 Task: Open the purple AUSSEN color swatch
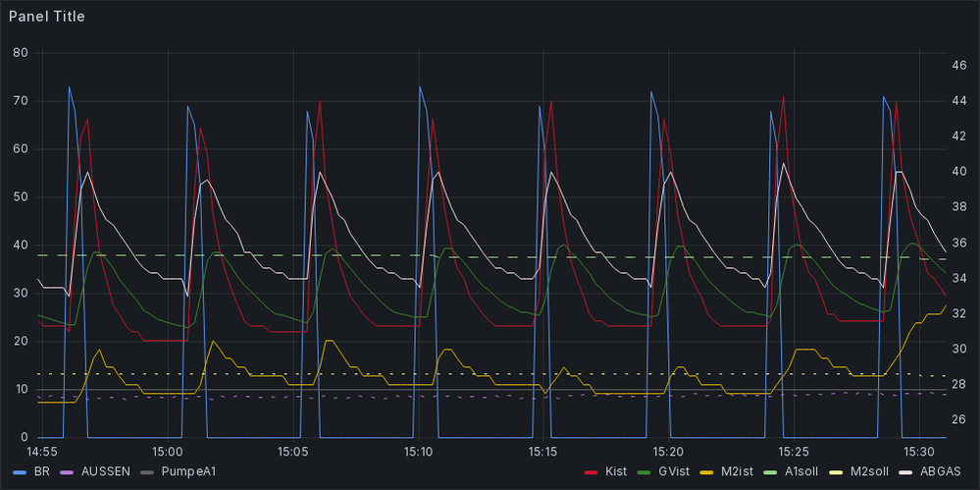coord(69,472)
